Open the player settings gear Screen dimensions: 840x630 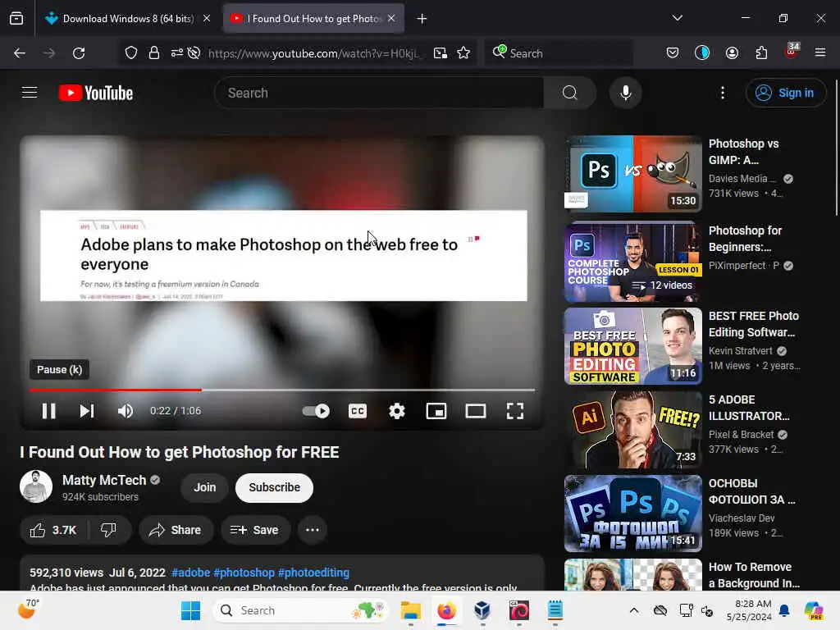tap(397, 411)
